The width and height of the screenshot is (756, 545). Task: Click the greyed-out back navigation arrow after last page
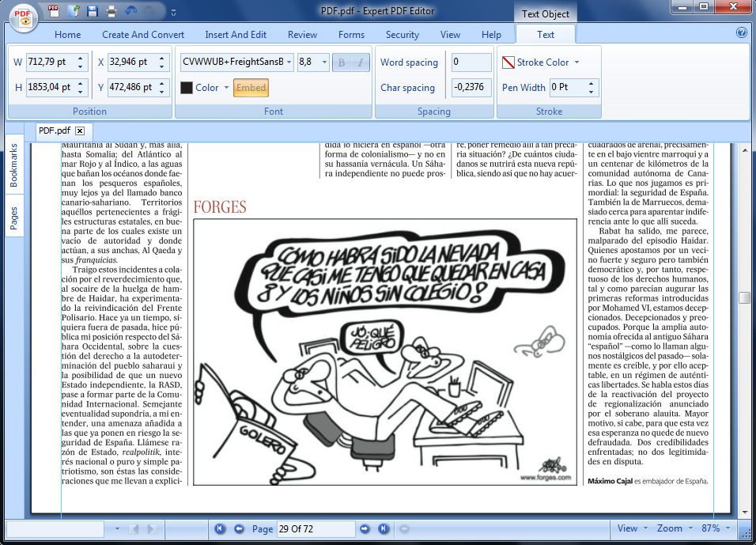[404, 528]
